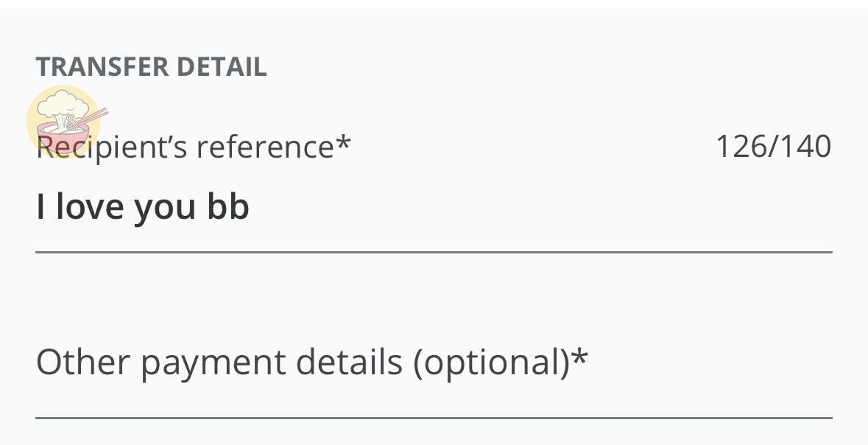Click the word "payment" in the placeholder
Image resolution: width=868 pixels, height=445 pixels.
click(x=214, y=364)
